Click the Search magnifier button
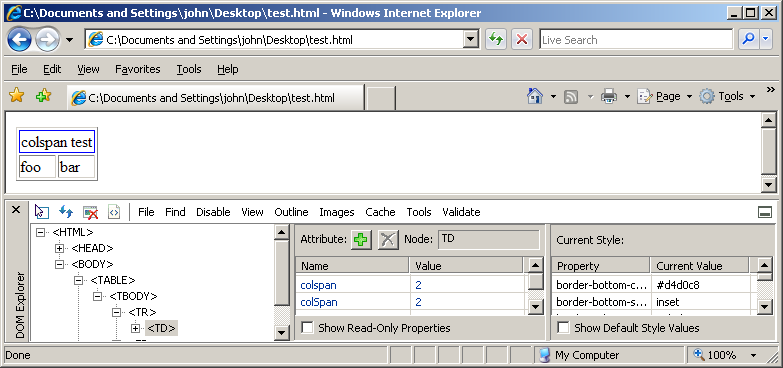Screen dimensions: 783x368 point(749,40)
